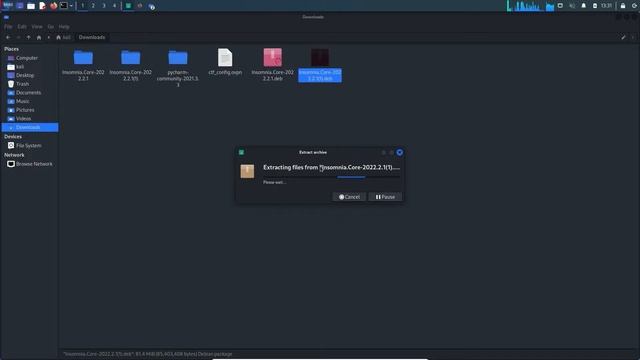
Task: Select Downloads in the Places sidebar
Action: click(x=30, y=127)
